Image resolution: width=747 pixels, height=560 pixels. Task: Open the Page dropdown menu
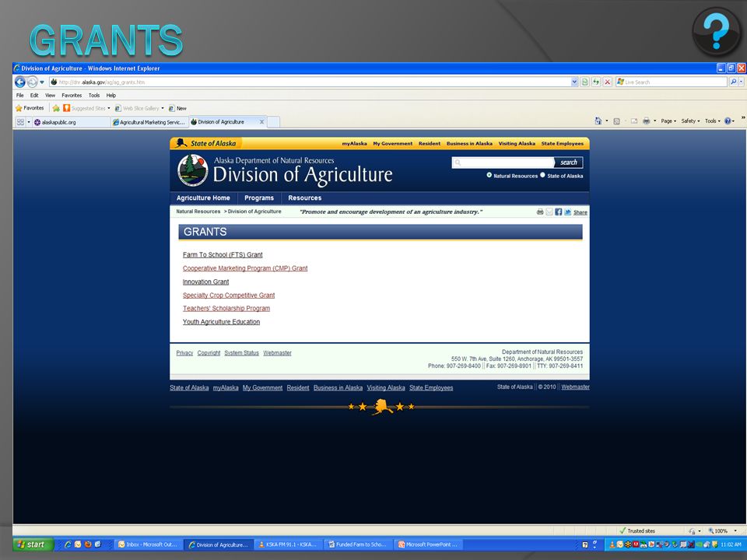pyautogui.click(x=668, y=121)
